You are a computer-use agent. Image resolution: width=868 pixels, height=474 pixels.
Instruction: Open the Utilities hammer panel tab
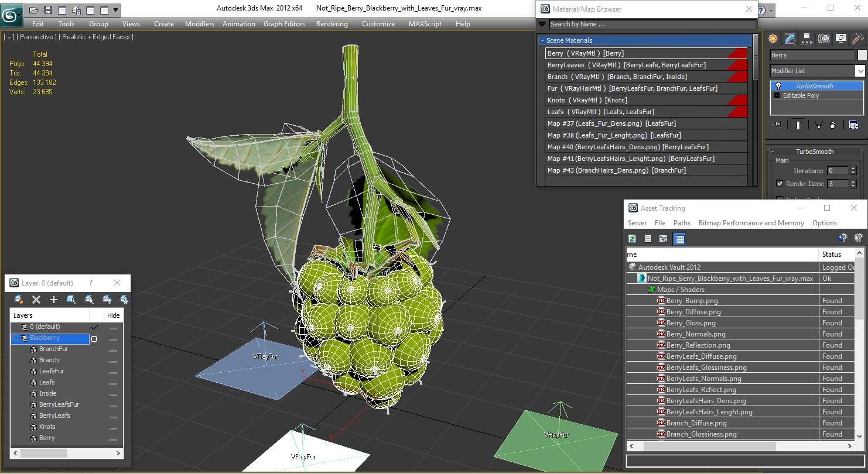point(858,39)
